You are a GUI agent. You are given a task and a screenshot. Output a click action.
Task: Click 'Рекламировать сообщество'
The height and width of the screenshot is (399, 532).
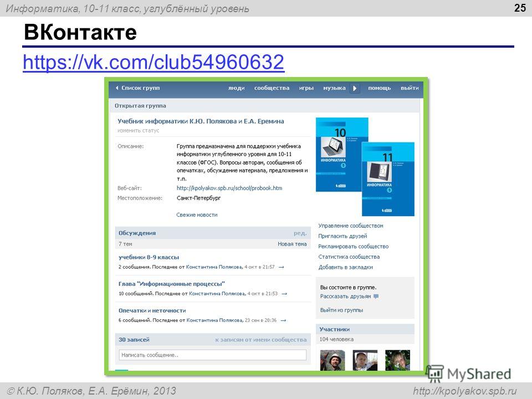(x=354, y=246)
